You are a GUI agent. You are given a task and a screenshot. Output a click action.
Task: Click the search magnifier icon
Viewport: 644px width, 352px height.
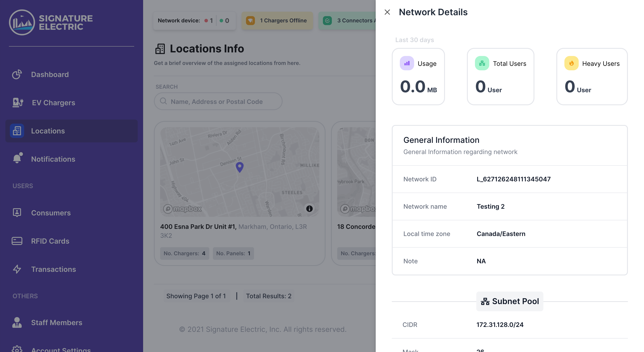click(x=163, y=101)
